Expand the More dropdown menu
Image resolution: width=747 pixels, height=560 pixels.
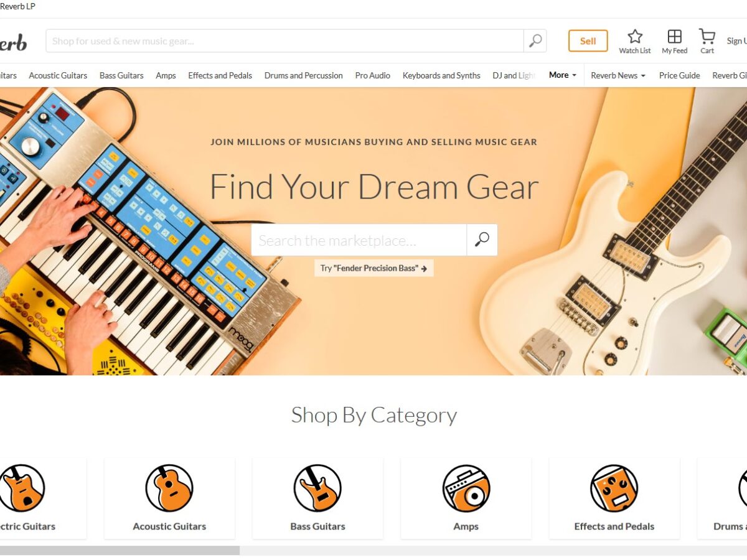tap(563, 75)
